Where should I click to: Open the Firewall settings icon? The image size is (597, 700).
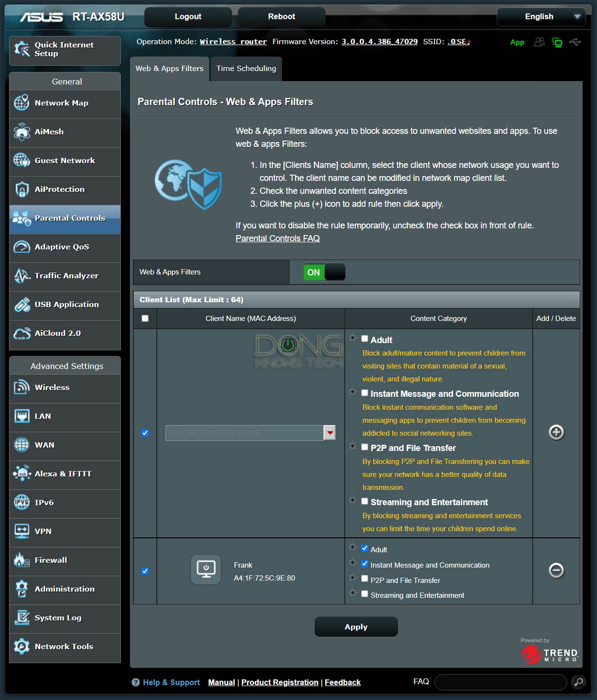(22, 561)
